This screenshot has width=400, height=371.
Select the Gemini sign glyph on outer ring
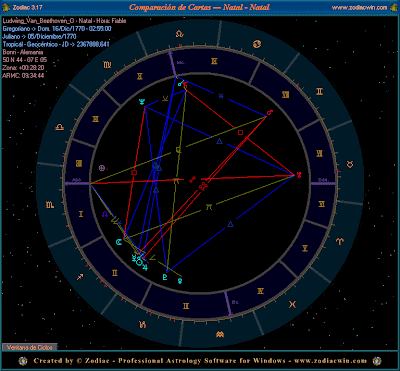point(319,91)
